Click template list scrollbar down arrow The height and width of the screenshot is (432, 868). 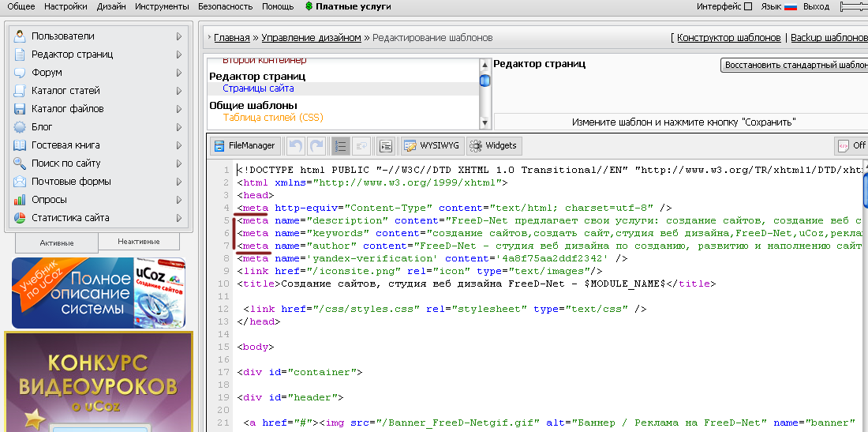coord(485,122)
